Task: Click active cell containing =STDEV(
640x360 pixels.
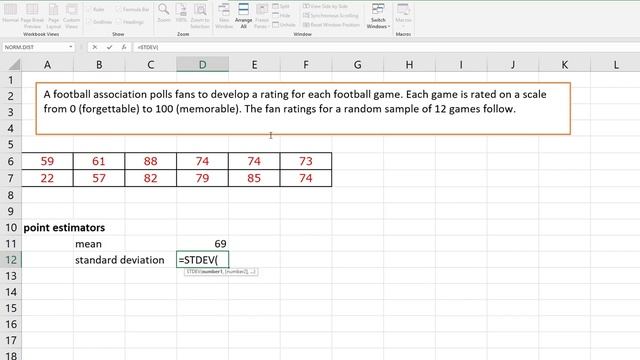Action: [202, 260]
